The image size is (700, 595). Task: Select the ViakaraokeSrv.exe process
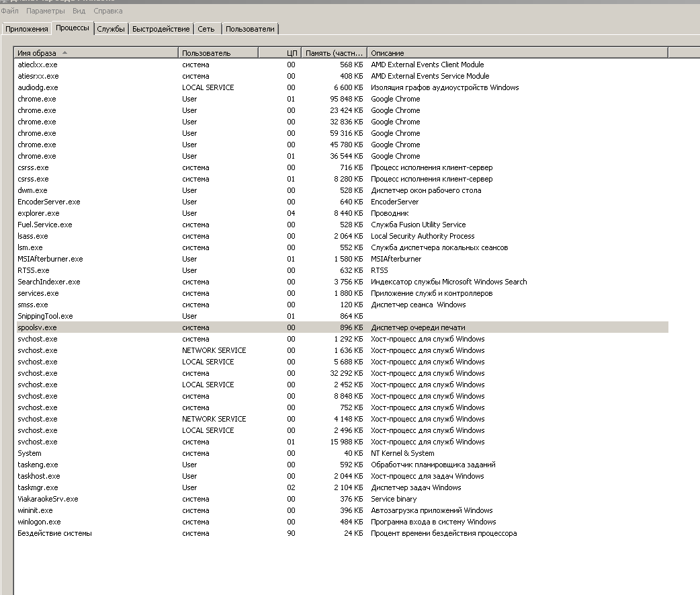pos(343,500)
